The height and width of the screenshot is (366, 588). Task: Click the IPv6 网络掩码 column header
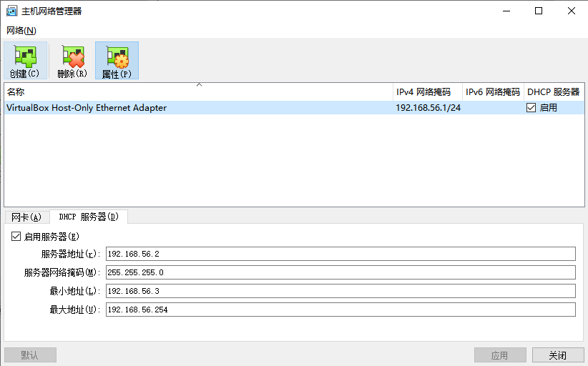point(493,91)
